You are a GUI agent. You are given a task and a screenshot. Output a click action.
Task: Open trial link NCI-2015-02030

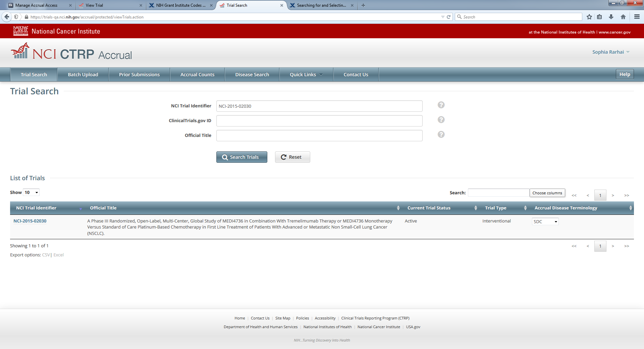(x=30, y=221)
